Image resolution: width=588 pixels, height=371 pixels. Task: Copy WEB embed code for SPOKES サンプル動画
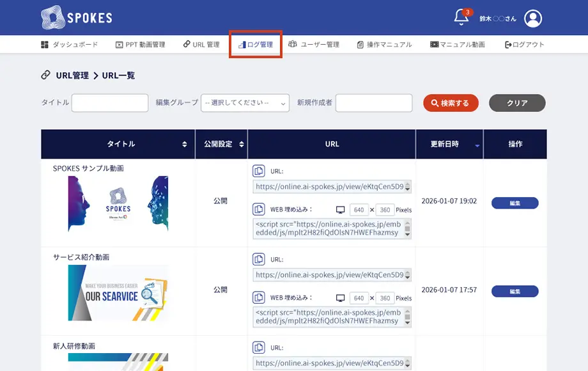[259, 209]
